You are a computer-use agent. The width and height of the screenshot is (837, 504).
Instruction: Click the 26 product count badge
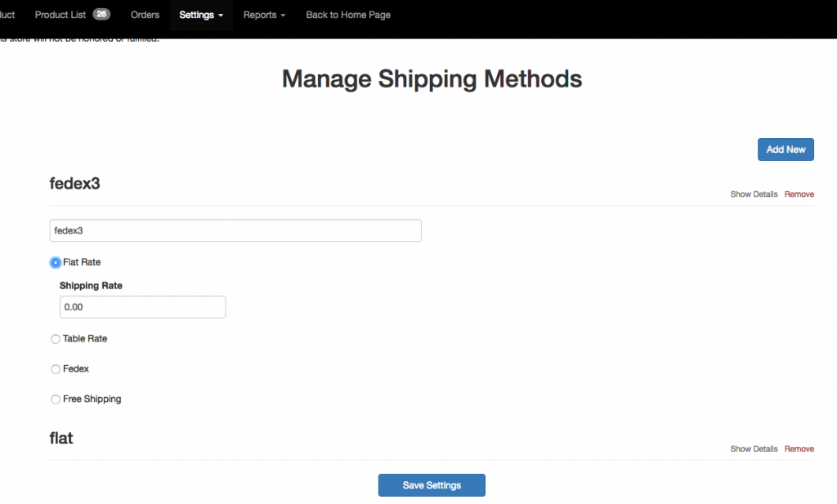[x=101, y=14]
